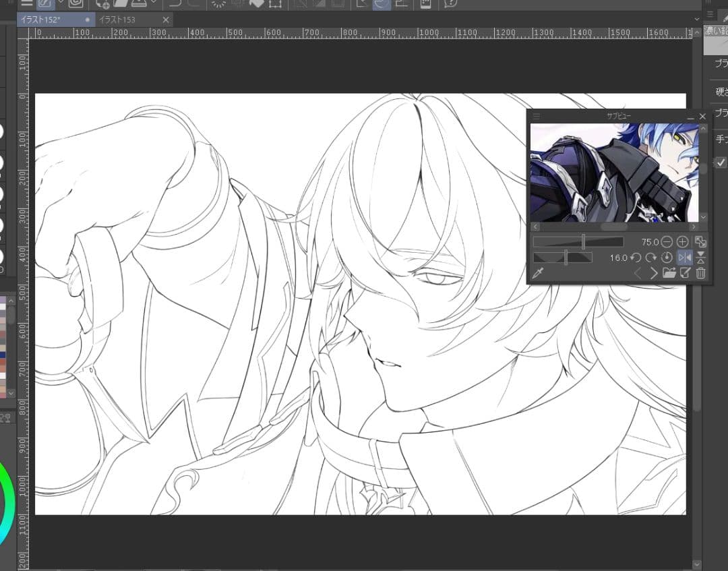
Task: Go to the next Sub View image
Action: tap(653, 273)
